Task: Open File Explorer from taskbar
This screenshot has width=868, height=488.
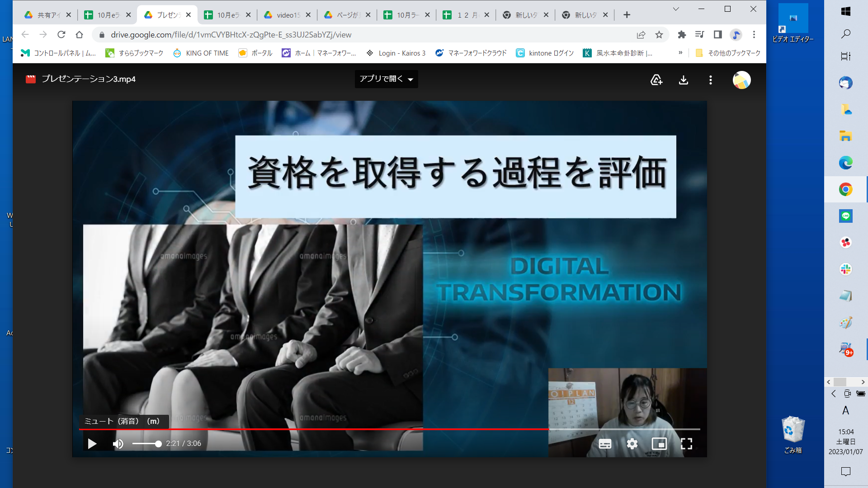Action: click(x=846, y=136)
